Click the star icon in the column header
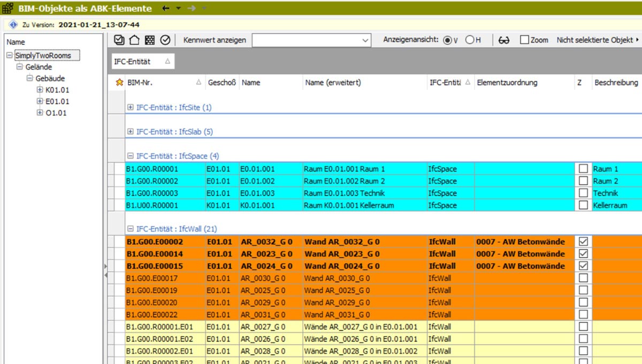Image resolution: width=642 pixels, height=364 pixels. (x=119, y=83)
